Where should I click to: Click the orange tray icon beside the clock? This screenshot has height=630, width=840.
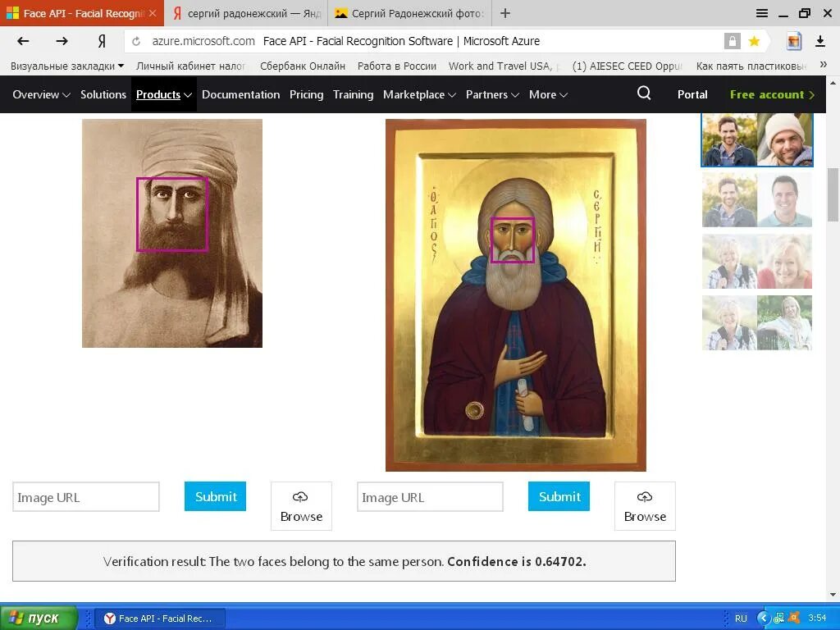(794, 619)
